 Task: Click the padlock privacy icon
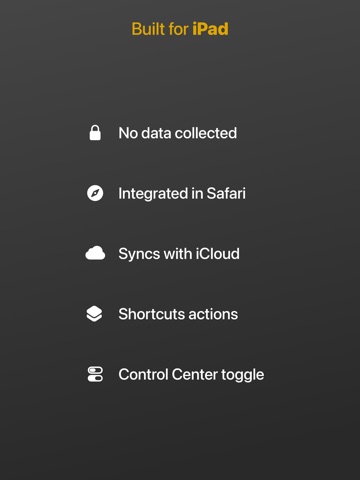coord(95,133)
